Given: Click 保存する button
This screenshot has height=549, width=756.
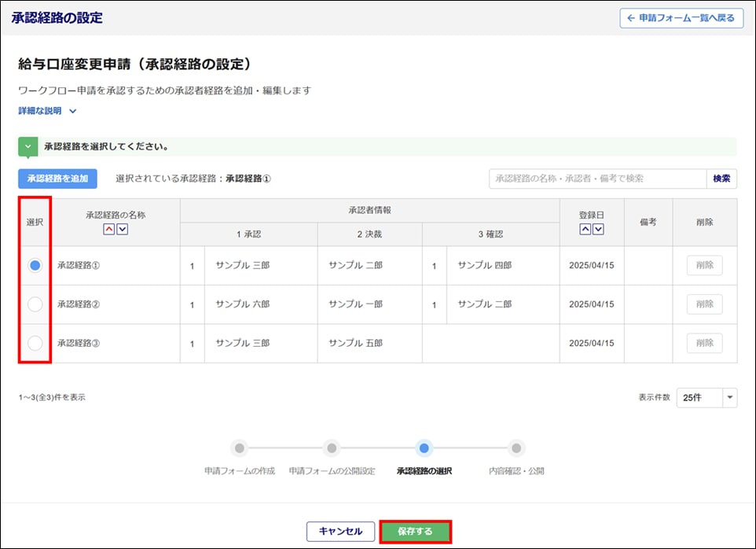Looking at the screenshot, I should 415,532.
